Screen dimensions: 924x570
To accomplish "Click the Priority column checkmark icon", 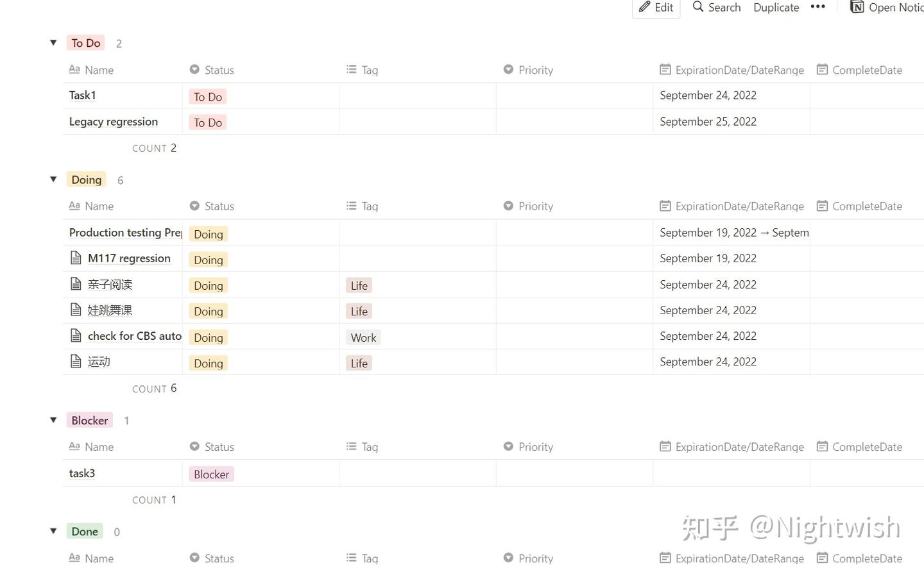I will (x=508, y=69).
